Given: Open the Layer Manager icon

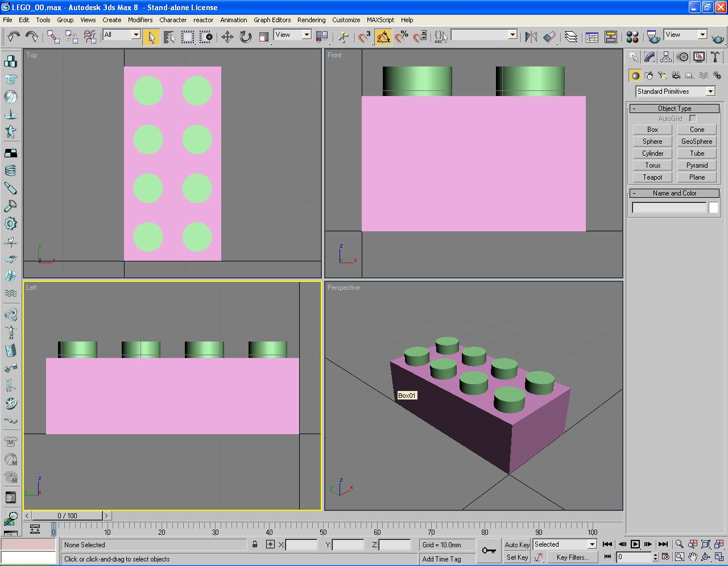Looking at the screenshot, I should [x=571, y=38].
